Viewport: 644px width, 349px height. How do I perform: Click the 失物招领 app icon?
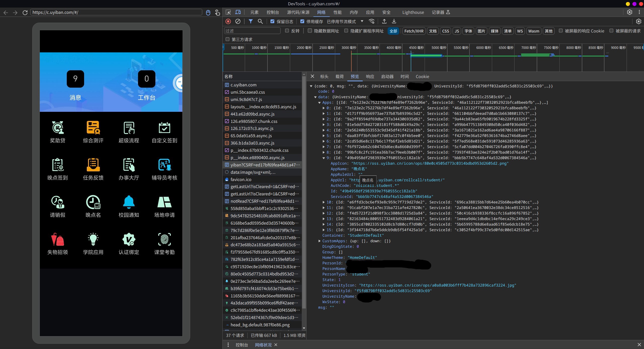coord(57,239)
